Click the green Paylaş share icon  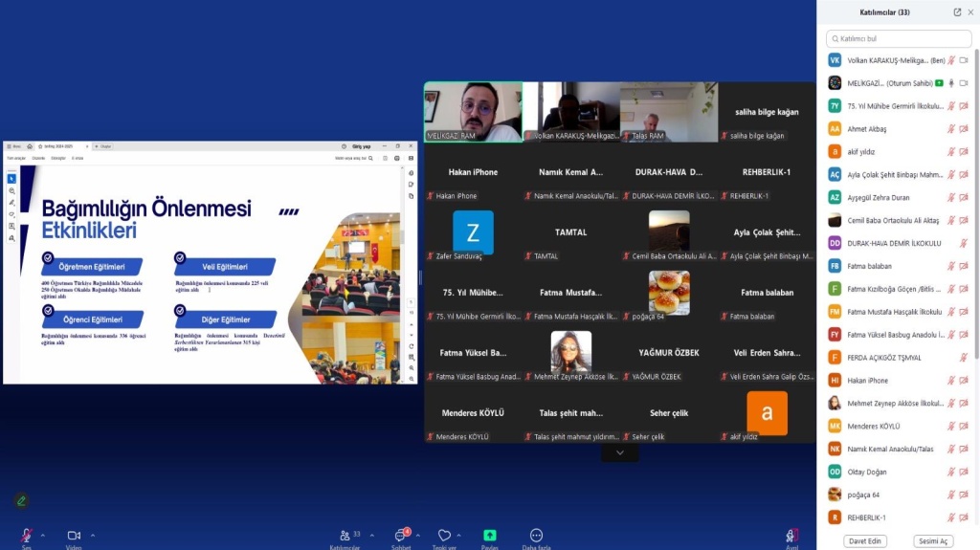490,535
